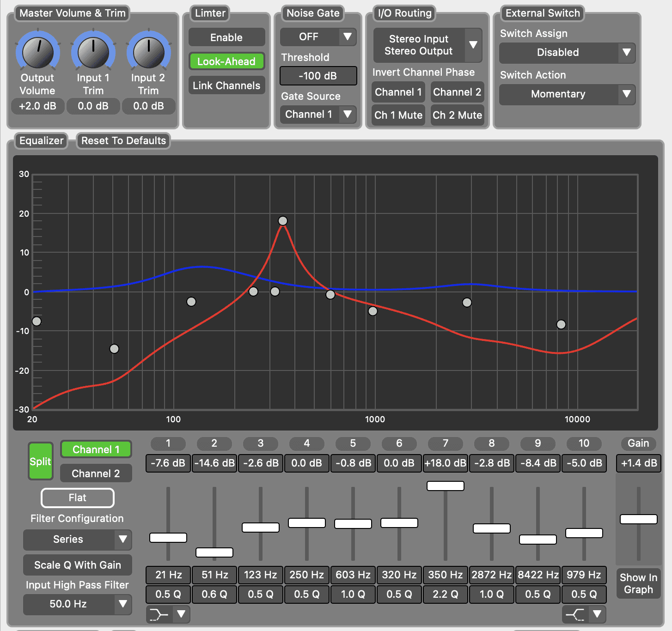Image resolution: width=672 pixels, height=631 pixels.
Task: Click the master Gain slider handle
Action: (x=639, y=519)
